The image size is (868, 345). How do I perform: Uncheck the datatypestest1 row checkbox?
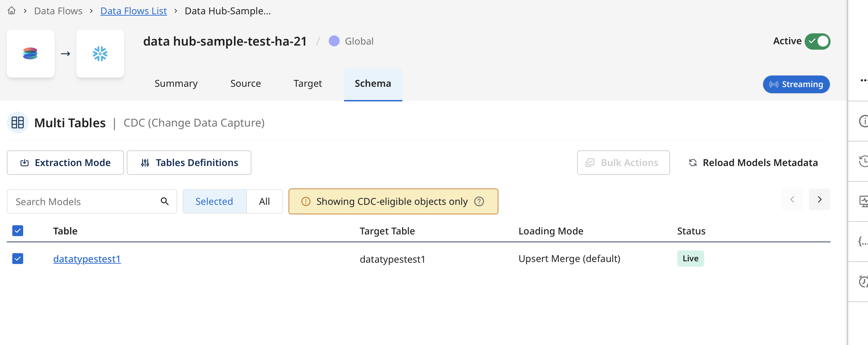point(18,259)
